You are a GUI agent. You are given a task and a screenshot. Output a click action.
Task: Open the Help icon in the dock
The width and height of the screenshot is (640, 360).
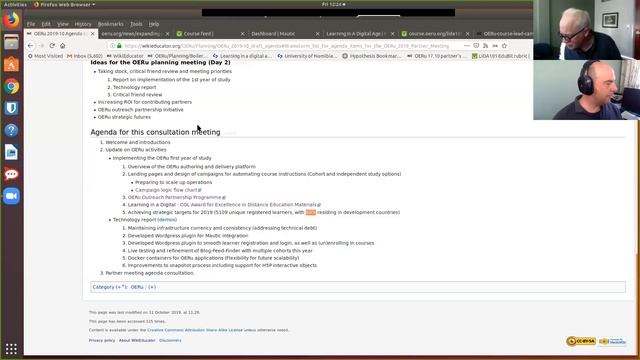coord(11,130)
